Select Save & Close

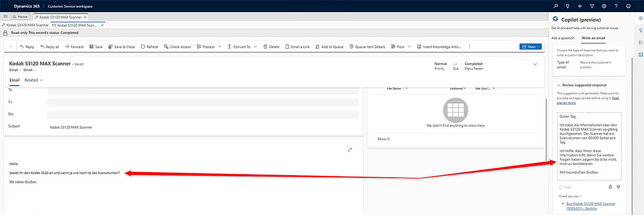click(x=121, y=47)
